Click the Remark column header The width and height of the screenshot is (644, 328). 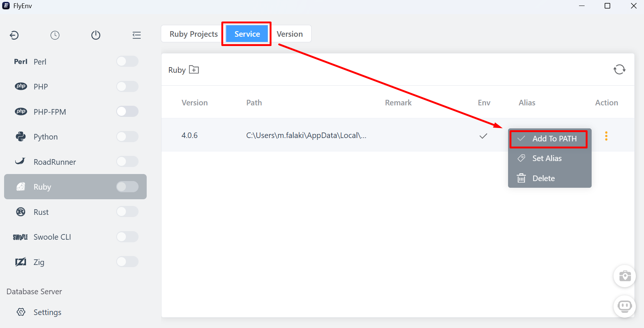coord(398,103)
